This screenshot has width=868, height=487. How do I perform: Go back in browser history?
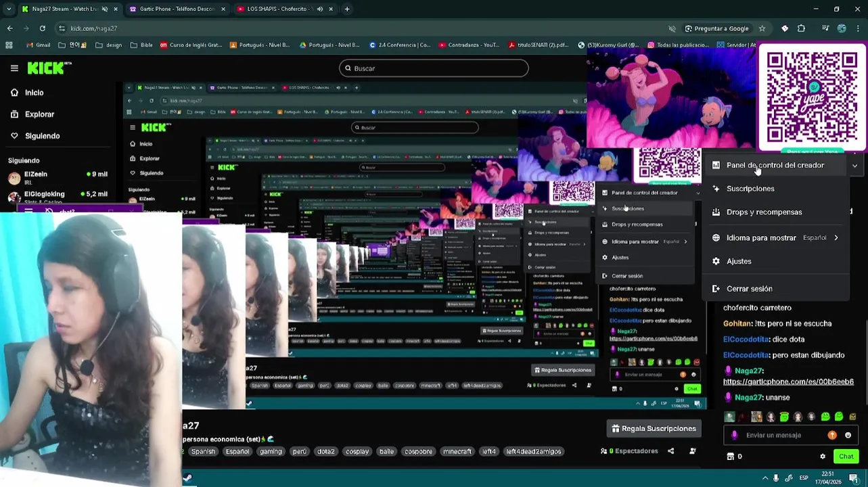tap(9, 28)
